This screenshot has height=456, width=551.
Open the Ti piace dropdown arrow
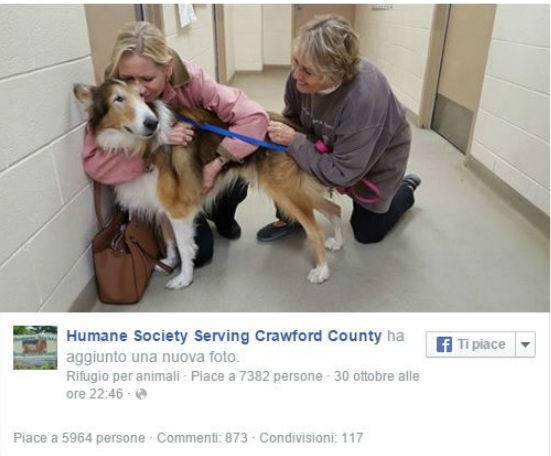pos(525,344)
